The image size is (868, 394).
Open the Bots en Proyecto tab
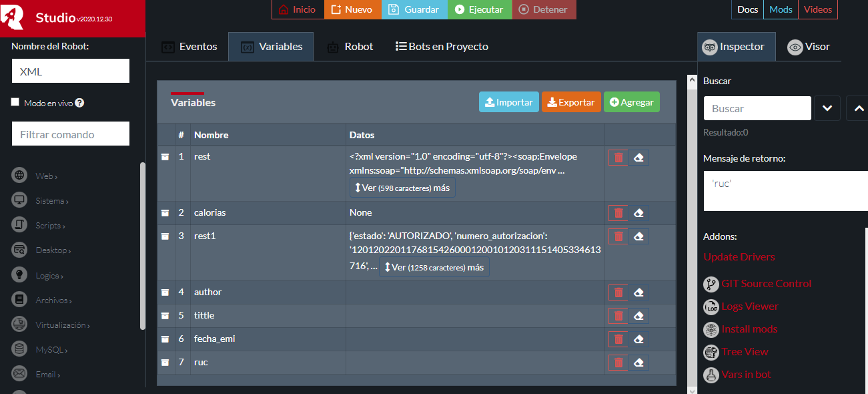(442, 47)
